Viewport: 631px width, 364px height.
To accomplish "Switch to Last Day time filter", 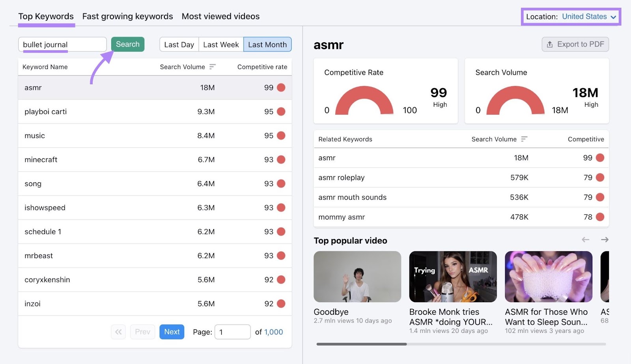I will point(179,45).
